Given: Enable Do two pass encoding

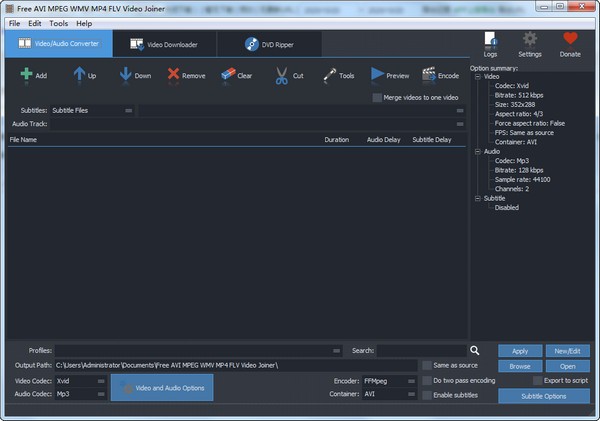Looking at the screenshot, I should point(427,381).
